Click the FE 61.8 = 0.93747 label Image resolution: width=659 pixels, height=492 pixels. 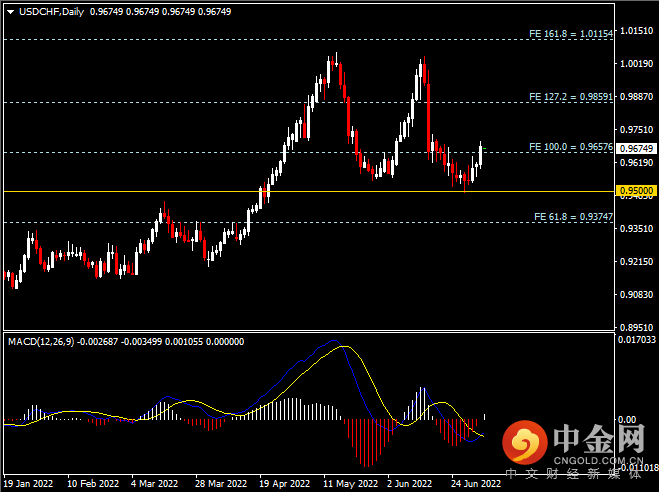tap(573, 217)
